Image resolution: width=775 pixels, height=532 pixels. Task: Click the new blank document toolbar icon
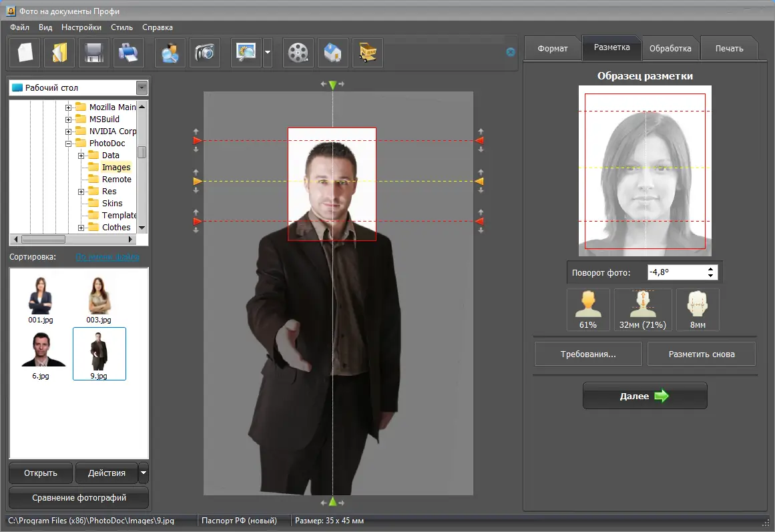[x=25, y=53]
